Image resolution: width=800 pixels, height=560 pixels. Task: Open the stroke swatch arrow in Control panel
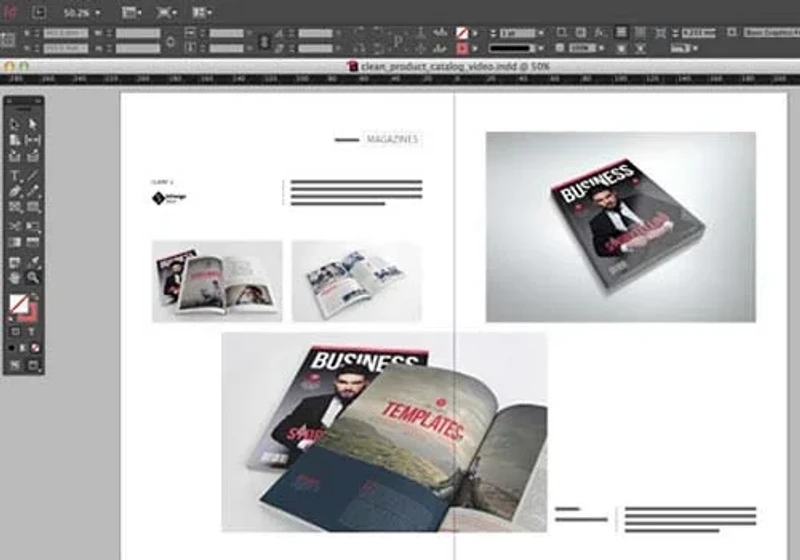[475, 48]
